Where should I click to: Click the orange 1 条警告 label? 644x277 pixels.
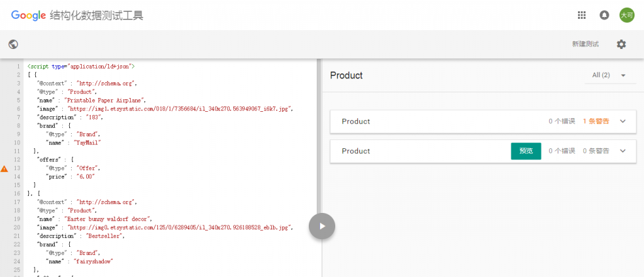coord(595,121)
